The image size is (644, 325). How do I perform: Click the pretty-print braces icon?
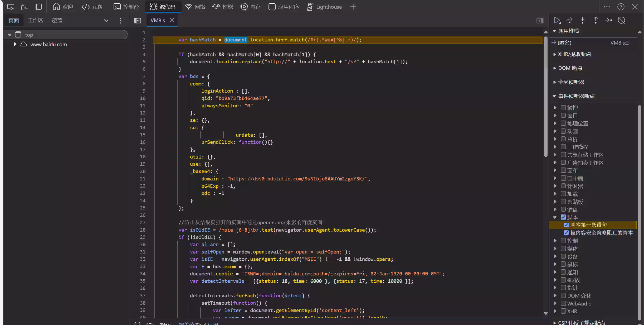coord(137,323)
